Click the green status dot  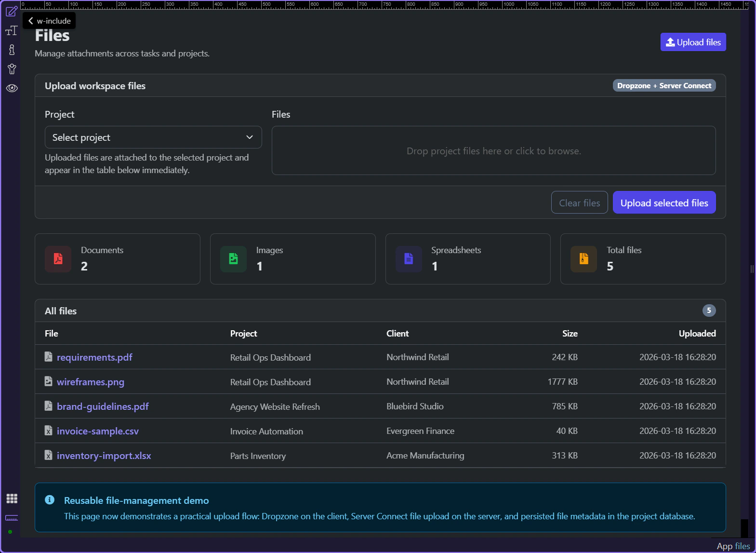(x=10, y=532)
